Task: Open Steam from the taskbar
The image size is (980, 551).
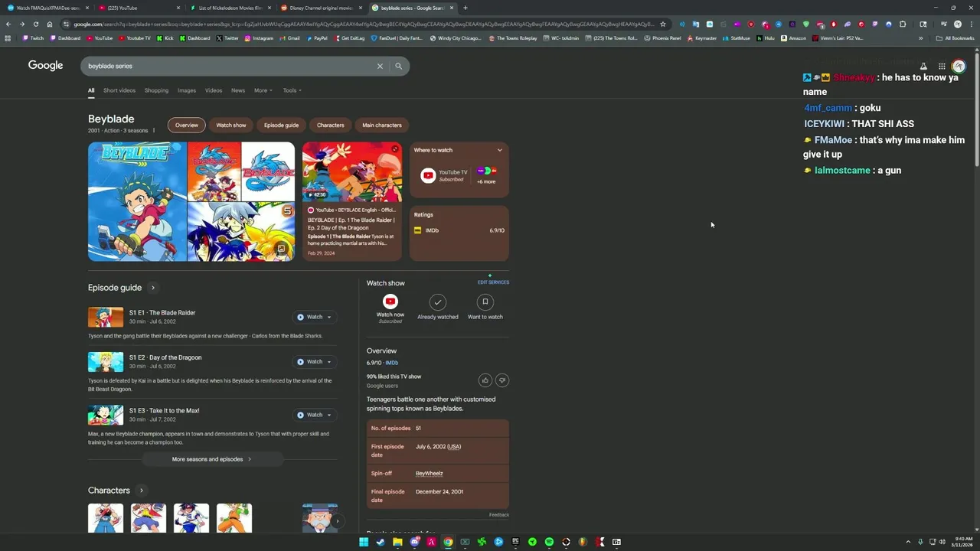Action: click(381, 542)
